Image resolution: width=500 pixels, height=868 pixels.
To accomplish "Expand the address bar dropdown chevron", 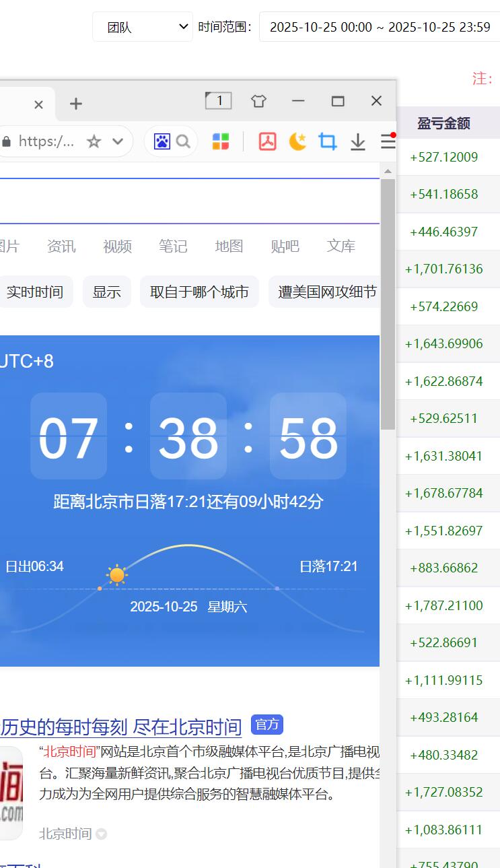I will click(118, 141).
